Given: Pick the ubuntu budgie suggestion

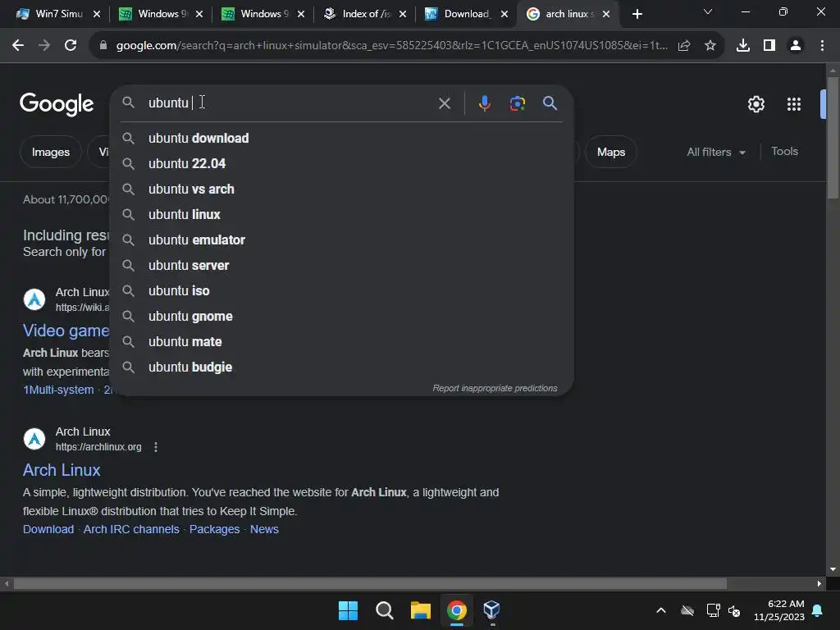Looking at the screenshot, I should pyautogui.click(x=342, y=367).
